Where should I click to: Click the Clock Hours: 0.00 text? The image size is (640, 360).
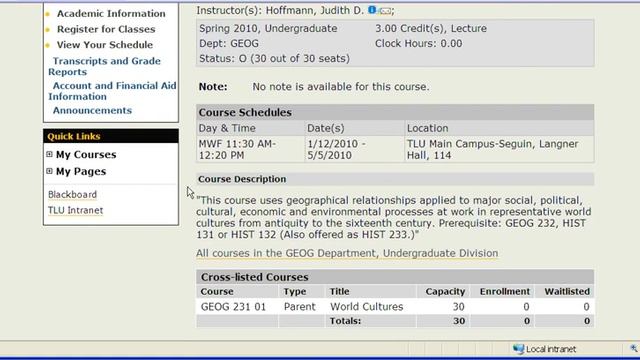coord(419,44)
